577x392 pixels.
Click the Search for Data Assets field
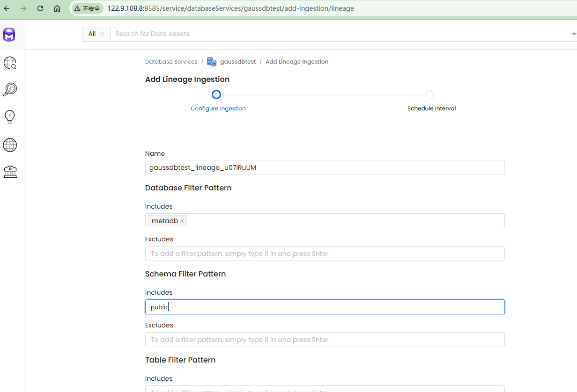(337, 34)
